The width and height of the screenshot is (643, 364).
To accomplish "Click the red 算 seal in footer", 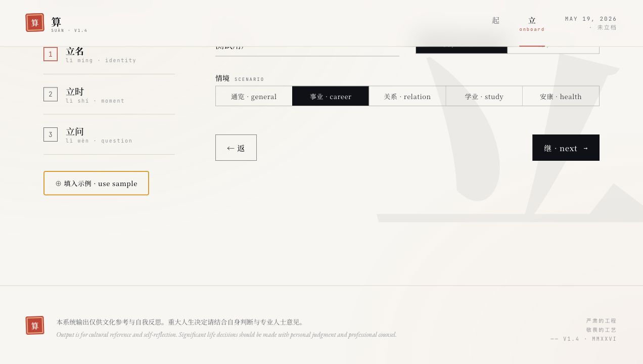I will coord(35,326).
